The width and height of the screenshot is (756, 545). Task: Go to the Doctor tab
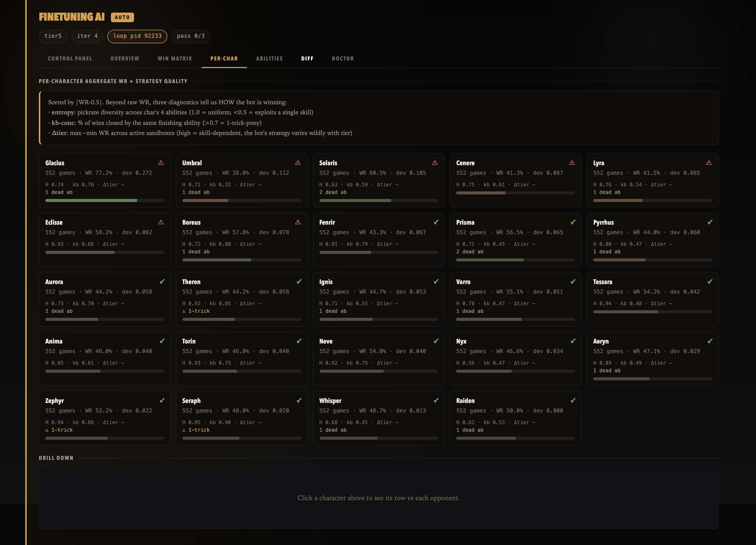343,59
